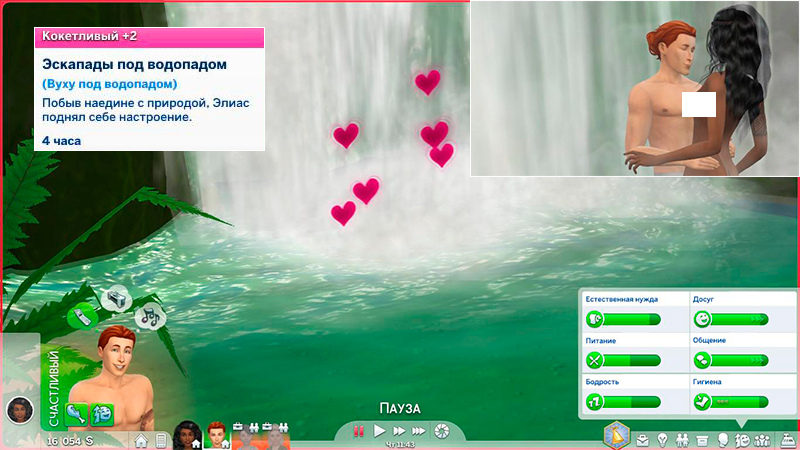Screen dimensions: 800x450
Task: Open the Simology head profile panel
Action: 722,440
